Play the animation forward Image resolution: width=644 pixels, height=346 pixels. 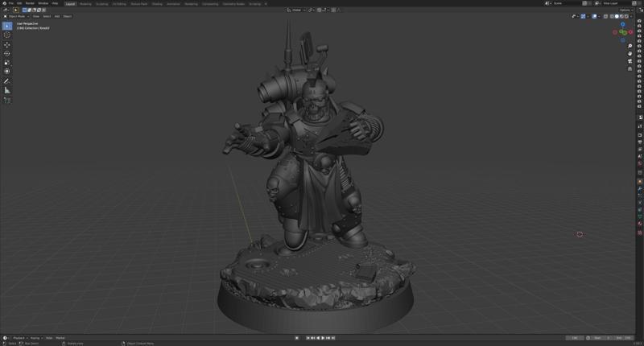323,338
